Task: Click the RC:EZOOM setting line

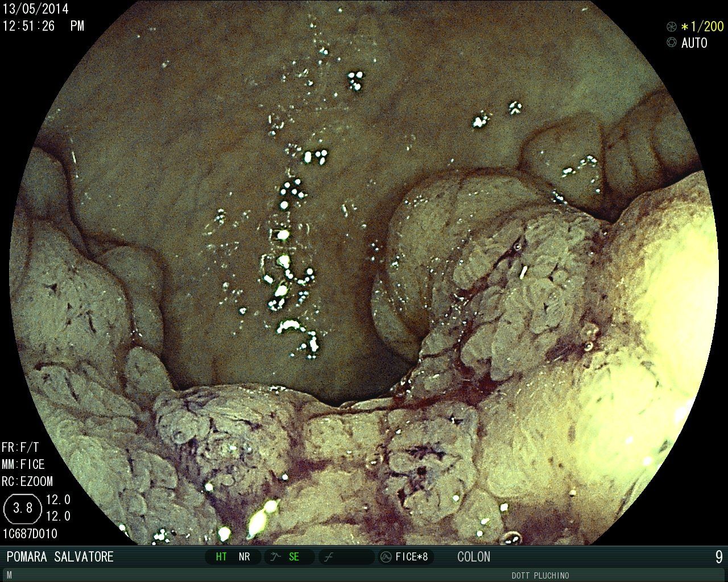Action: pyautogui.click(x=27, y=481)
